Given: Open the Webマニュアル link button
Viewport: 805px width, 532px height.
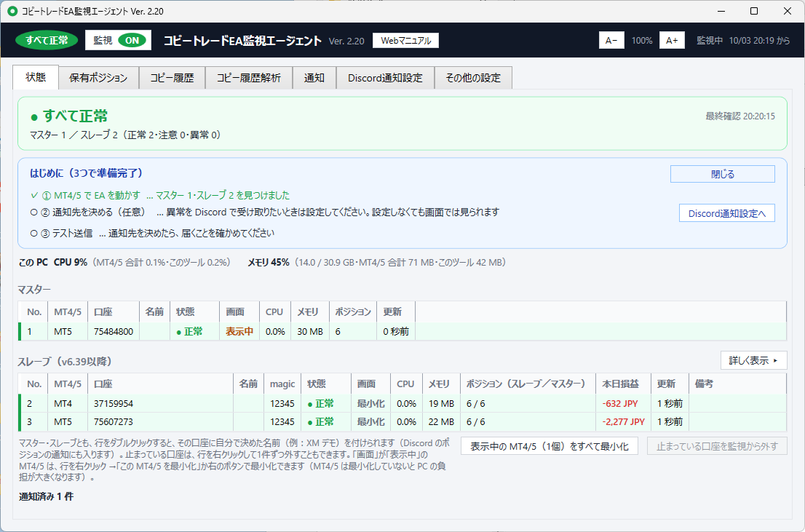Looking at the screenshot, I should tap(405, 41).
